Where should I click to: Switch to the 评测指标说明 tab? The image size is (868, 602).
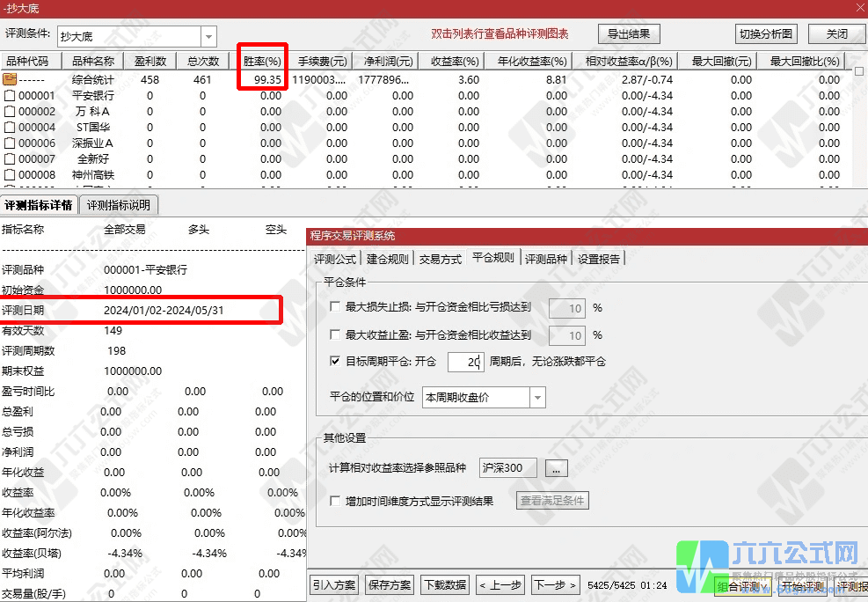click(119, 205)
